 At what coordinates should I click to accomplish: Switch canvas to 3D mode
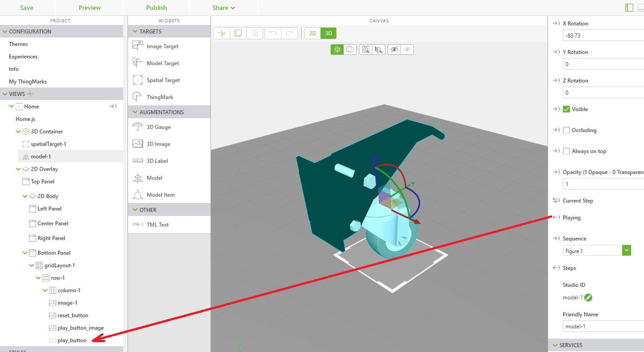click(x=329, y=33)
